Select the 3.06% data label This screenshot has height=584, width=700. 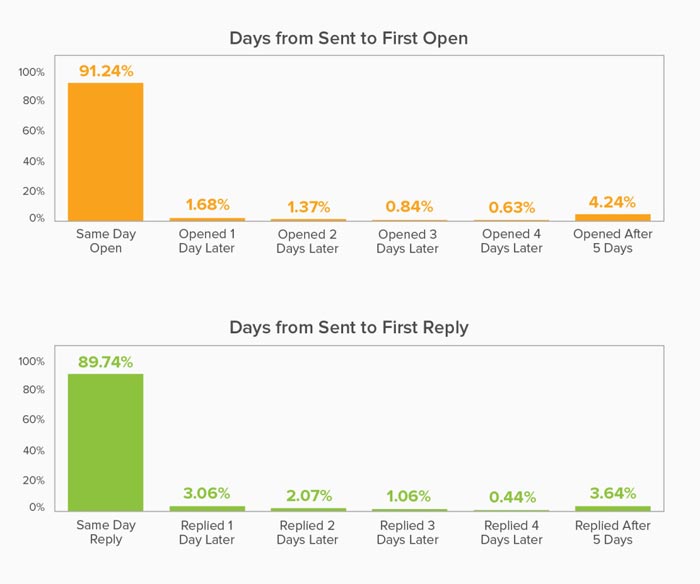pos(207,493)
